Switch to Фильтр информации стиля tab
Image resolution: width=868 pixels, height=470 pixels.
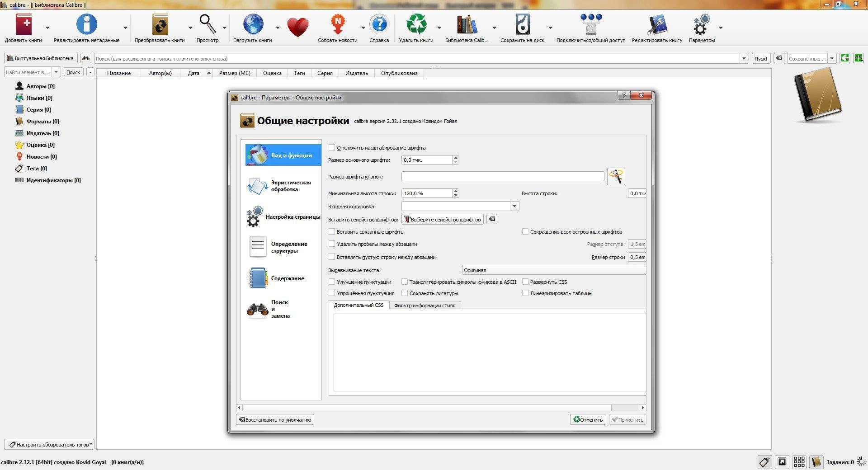coord(425,305)
